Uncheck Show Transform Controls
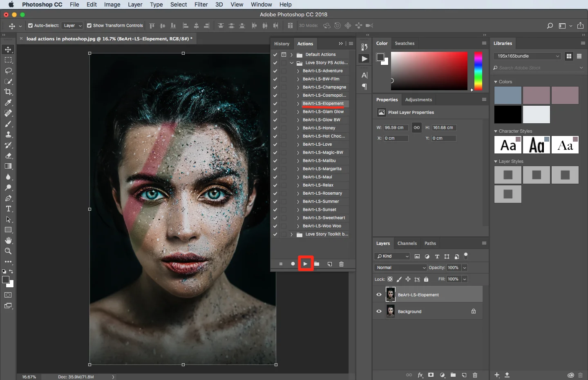Image resolution: width=588 pixels, height=380 pixels. click(89, 25)
